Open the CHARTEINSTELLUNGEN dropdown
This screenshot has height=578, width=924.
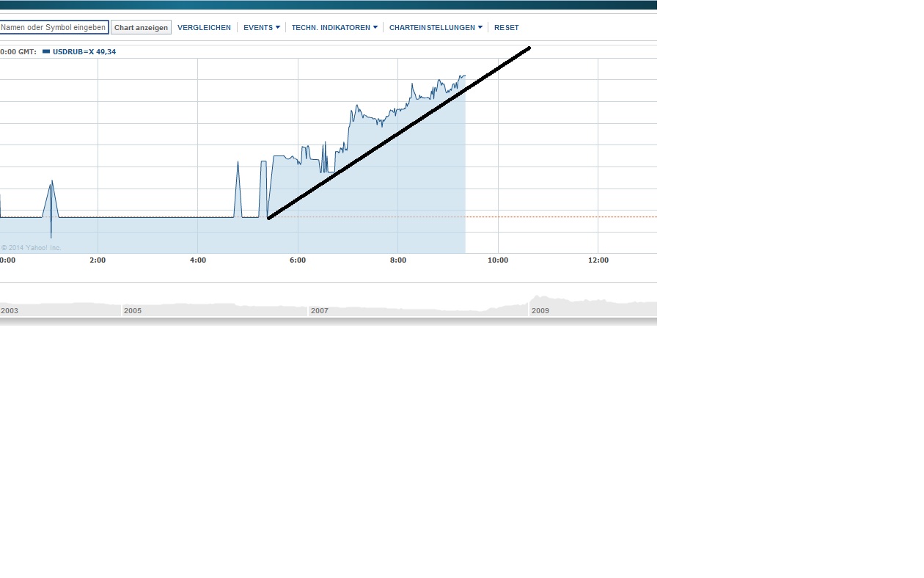(x=432, y=27)
